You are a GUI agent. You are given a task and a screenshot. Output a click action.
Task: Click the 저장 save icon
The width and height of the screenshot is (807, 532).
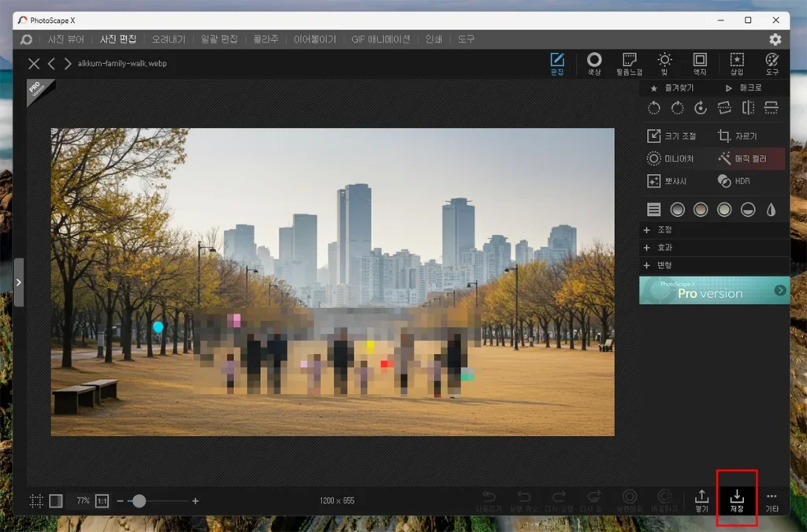pos(737,498)
